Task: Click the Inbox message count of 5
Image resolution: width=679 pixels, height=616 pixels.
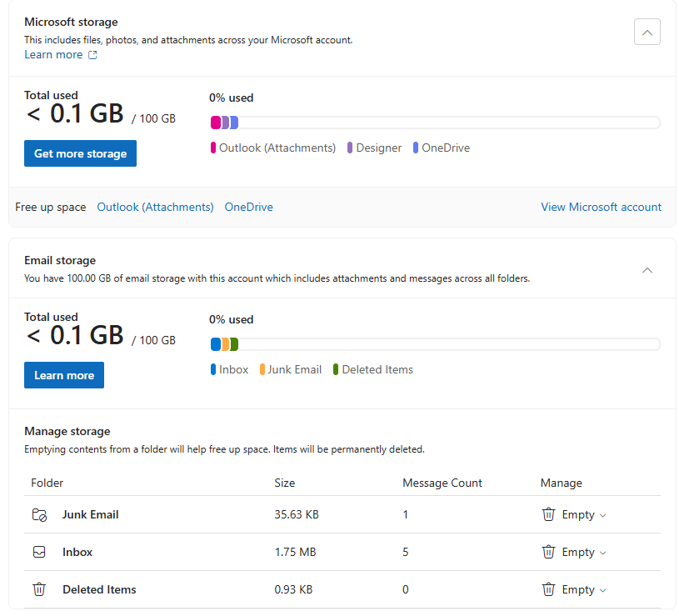Action: pos(406,552)
